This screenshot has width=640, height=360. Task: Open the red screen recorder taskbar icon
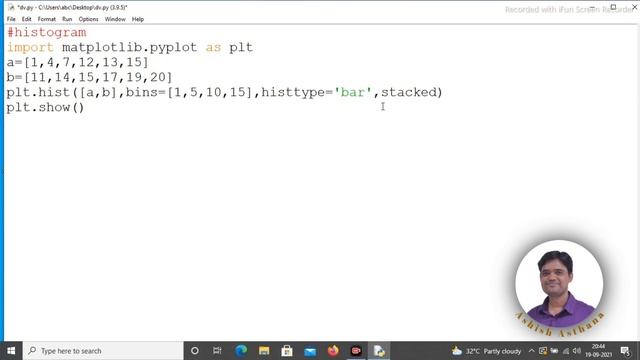[x=356, y=351]
